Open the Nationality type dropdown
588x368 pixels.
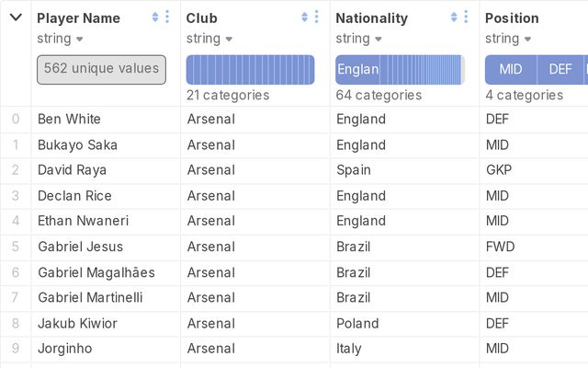click(378, 39)
